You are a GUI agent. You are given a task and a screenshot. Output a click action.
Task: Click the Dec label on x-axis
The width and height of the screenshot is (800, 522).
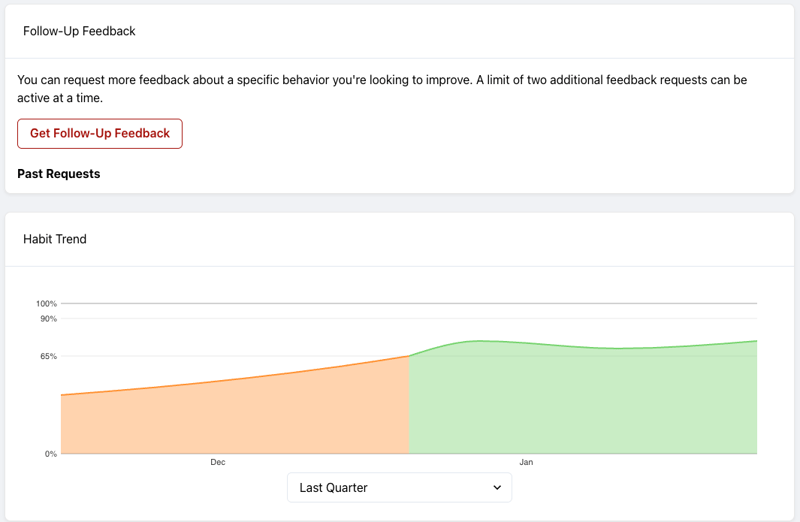218,462
